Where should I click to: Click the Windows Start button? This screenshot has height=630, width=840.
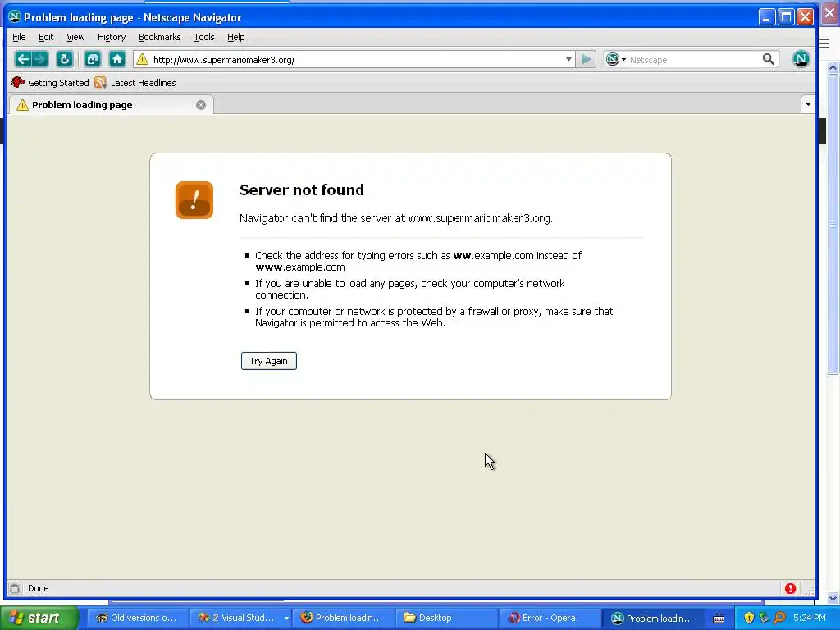[39, 618]
